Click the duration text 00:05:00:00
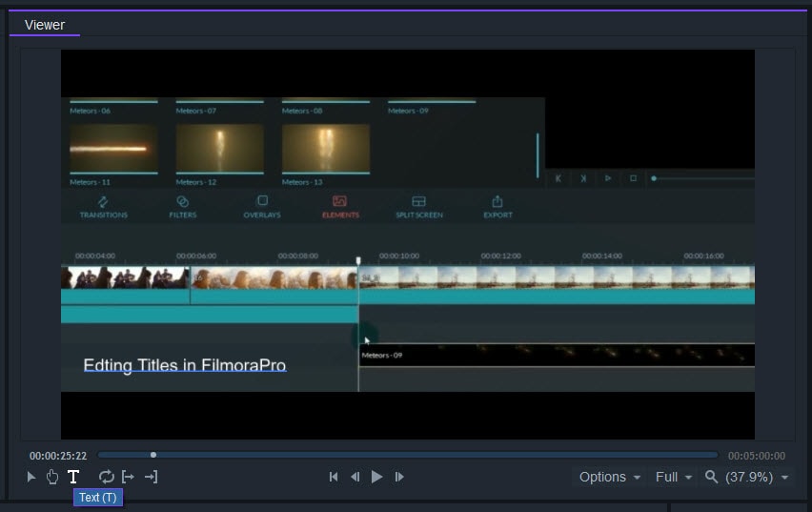 click(757, 456)
